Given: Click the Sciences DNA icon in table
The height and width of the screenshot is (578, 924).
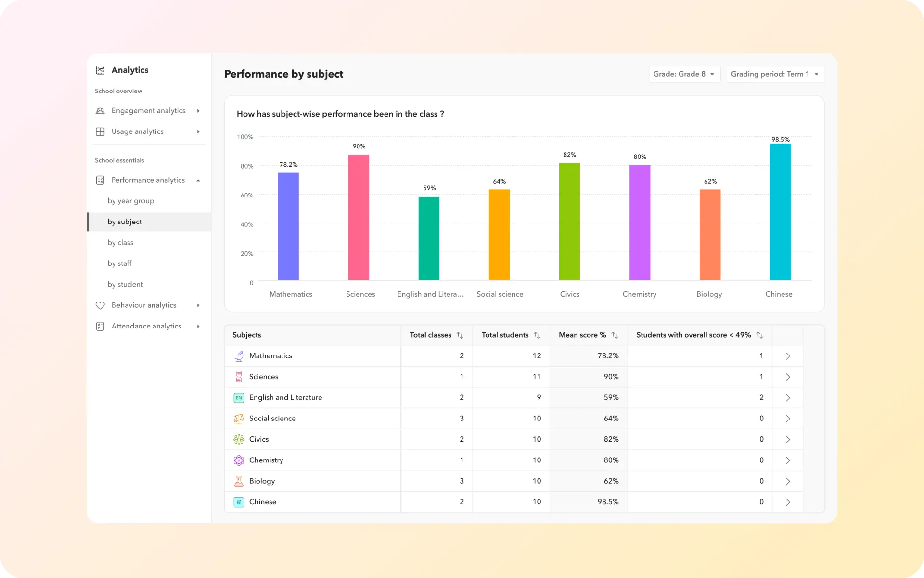Looking at the screenshot, I should click(239, 377).
